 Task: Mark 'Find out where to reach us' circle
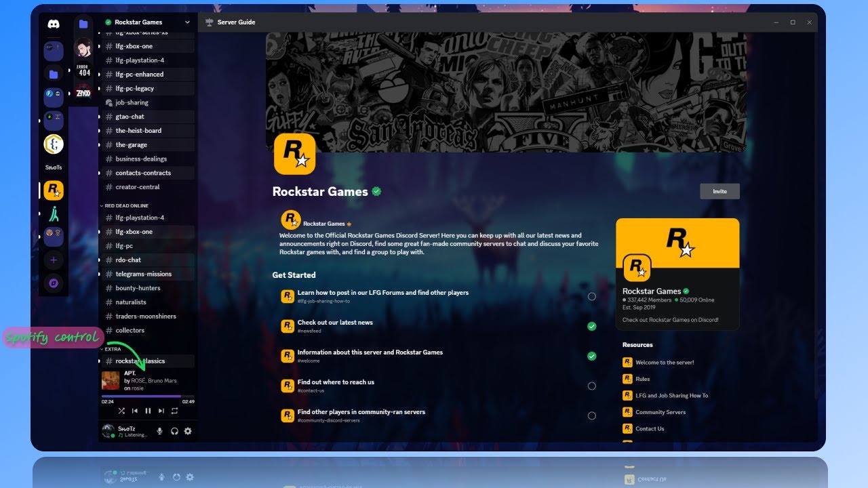[592, 386]
